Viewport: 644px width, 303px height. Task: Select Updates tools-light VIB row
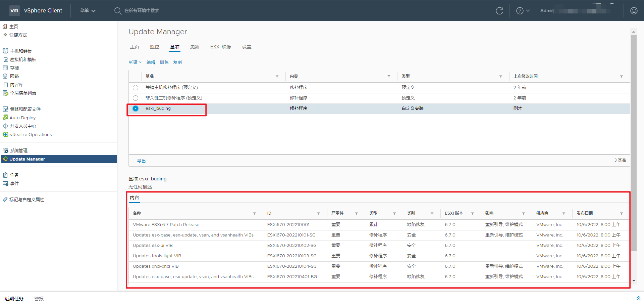(x=379, y=256)
